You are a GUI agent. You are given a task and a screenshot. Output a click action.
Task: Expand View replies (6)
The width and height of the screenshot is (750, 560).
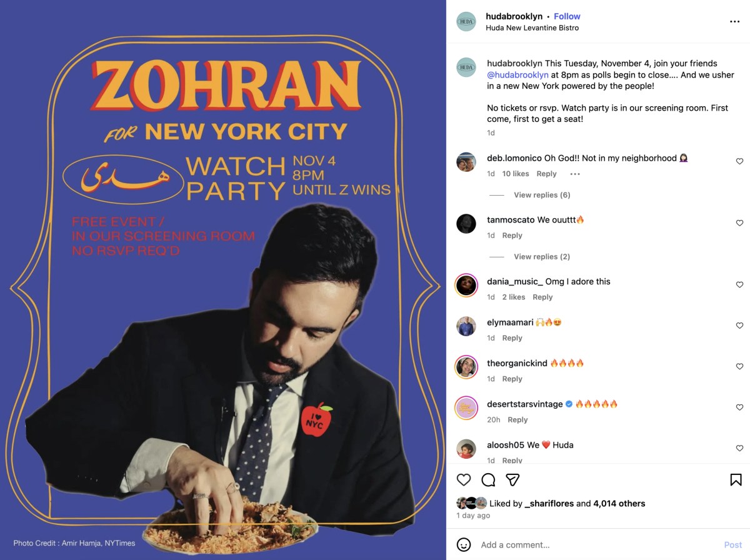click(542, 195)
